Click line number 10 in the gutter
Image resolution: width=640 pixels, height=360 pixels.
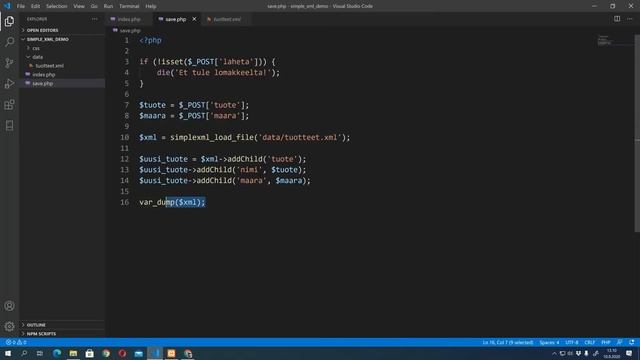pos(125,137)
